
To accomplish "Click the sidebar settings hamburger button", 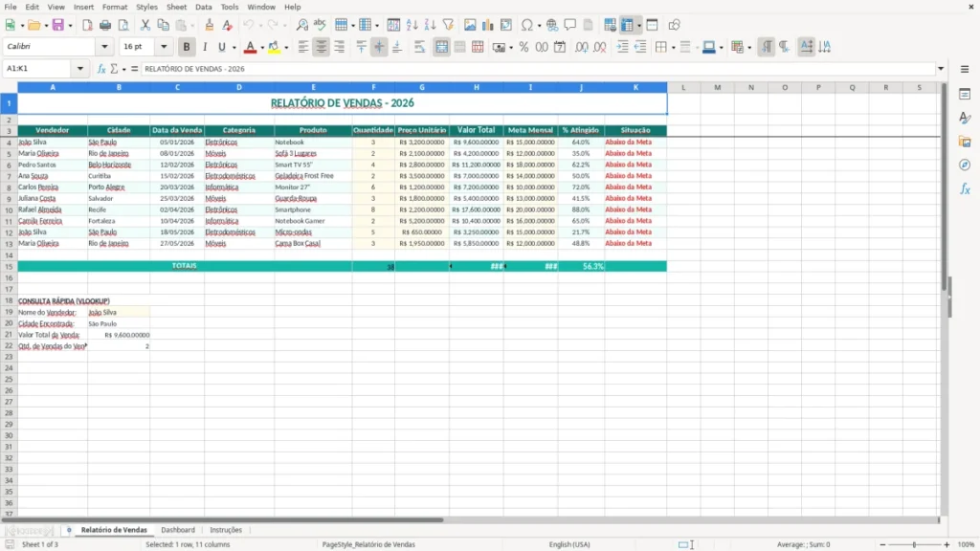I will point(965,69).
